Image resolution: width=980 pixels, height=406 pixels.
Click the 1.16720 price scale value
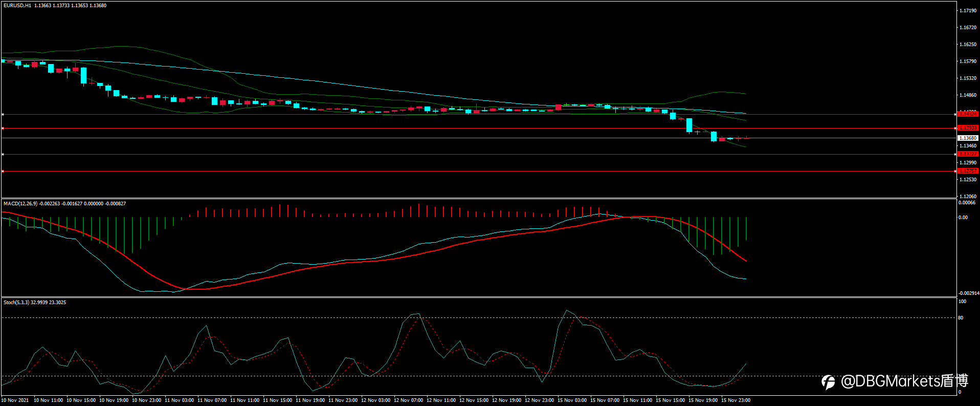(968, 28)
